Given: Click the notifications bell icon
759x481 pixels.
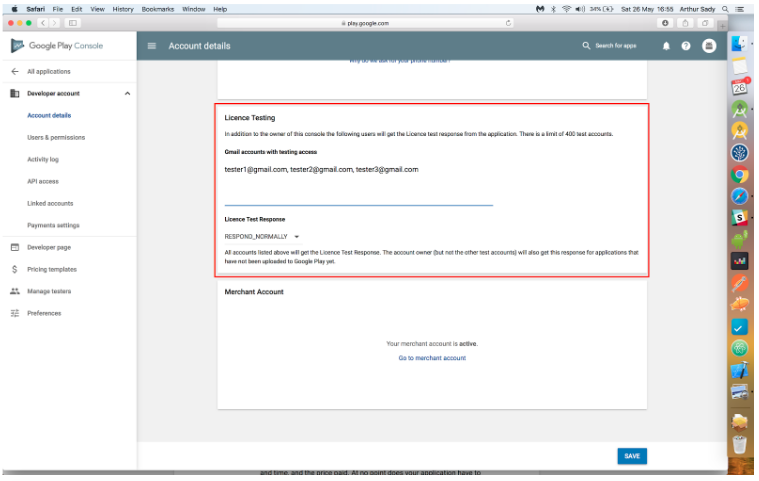Looking at the screenshot, I should [666, 46].
